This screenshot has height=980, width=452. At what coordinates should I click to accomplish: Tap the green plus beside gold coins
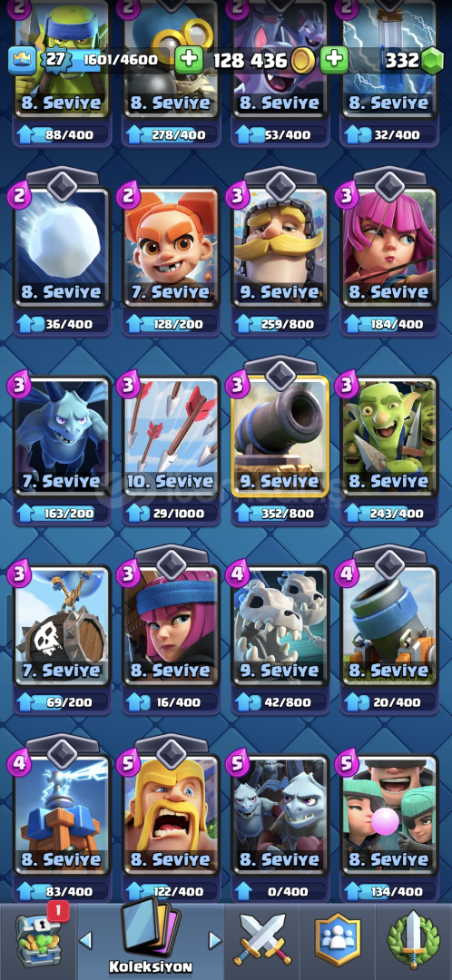(335, 61)
